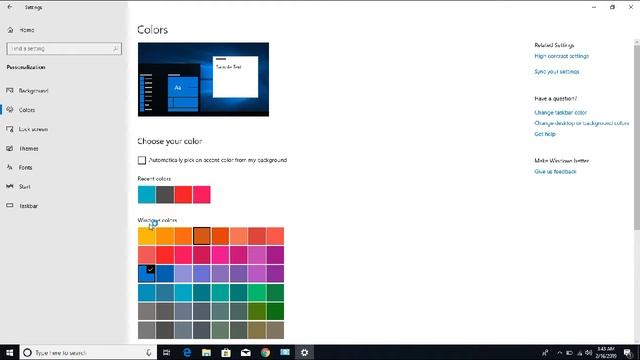
Task: Pick the dark gray recent color
Action: point(165,194)
